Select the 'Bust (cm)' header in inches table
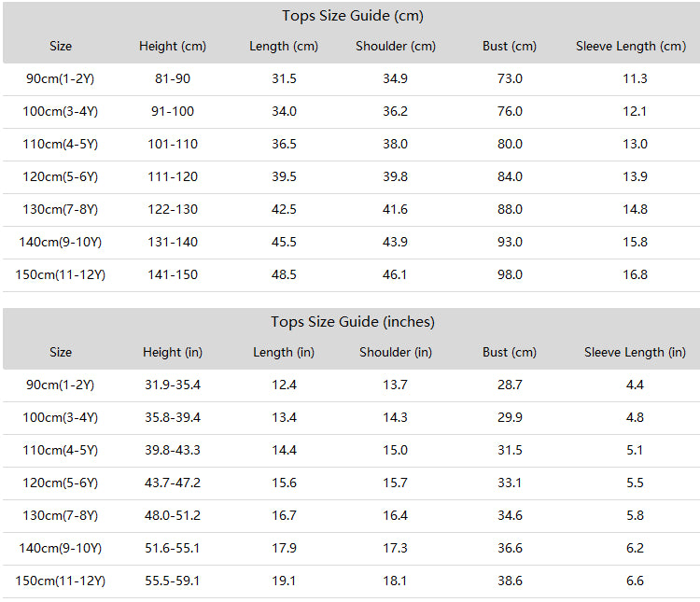The width and height of the screenshot is (700, 602). click(510, 353)
